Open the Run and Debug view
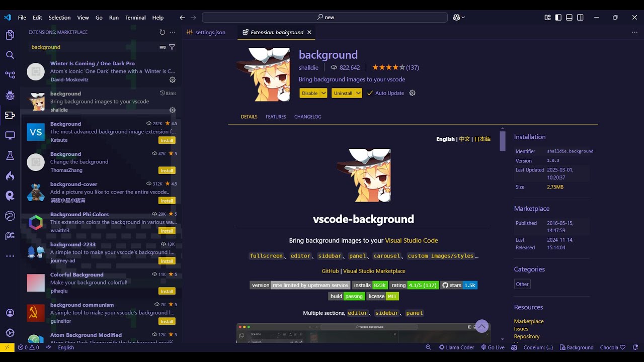 (x=10, y=96)
